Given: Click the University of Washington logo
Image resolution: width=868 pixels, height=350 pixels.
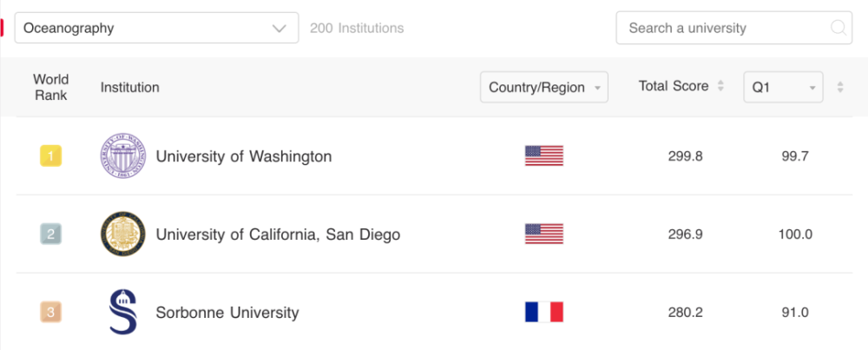Looking at the screenshot, I should [x=123, y=156].
